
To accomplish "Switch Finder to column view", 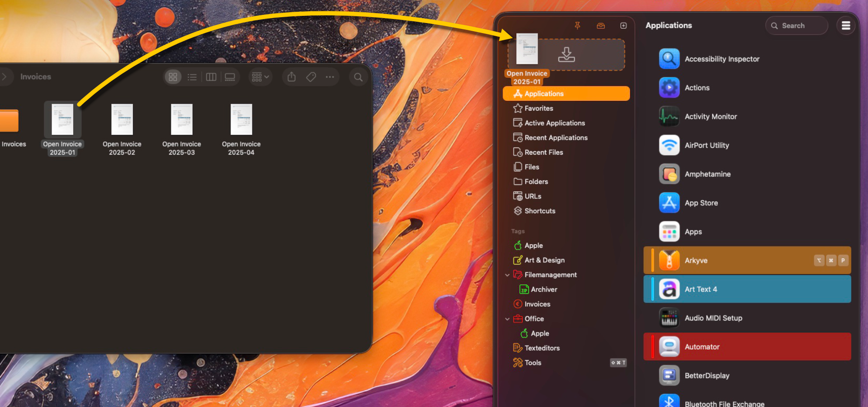I will (x=211, y=77).
